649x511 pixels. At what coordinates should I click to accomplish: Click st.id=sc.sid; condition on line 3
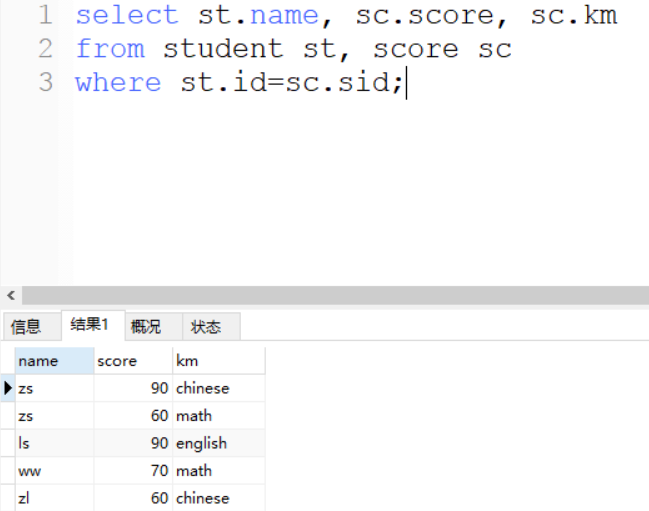click(x=291, y=82)
